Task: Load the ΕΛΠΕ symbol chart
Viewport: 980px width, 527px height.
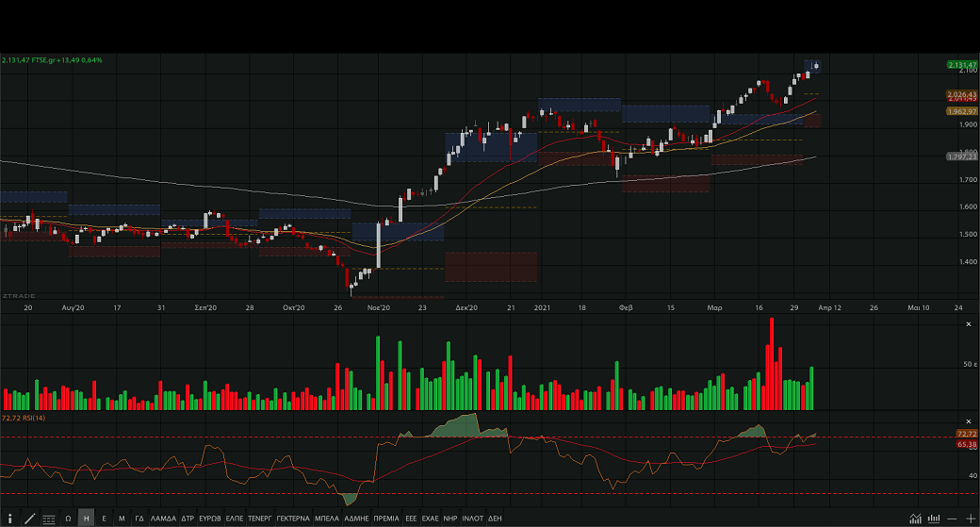Action: [235, 519]
